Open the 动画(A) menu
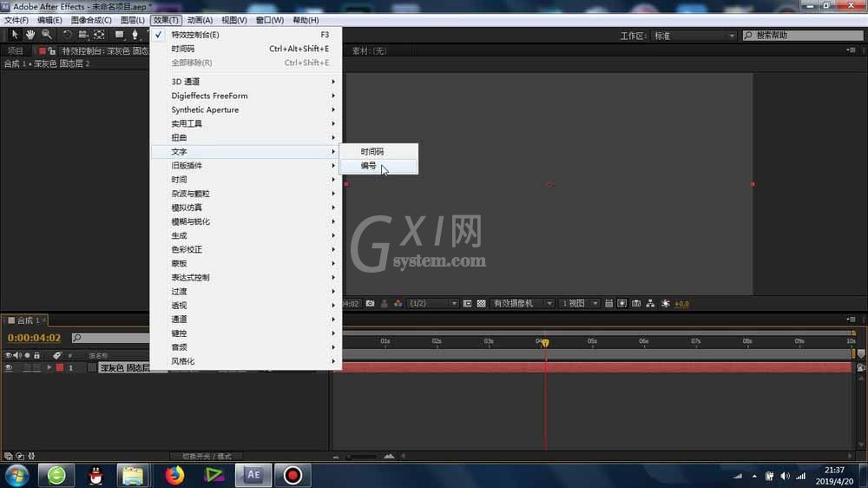This screenshot has height=488, width=868. 200,20
